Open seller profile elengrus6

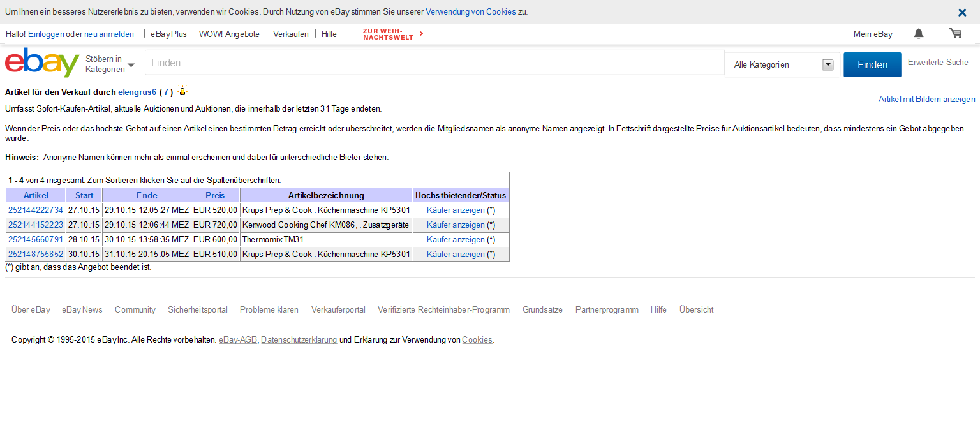(137, 92)
